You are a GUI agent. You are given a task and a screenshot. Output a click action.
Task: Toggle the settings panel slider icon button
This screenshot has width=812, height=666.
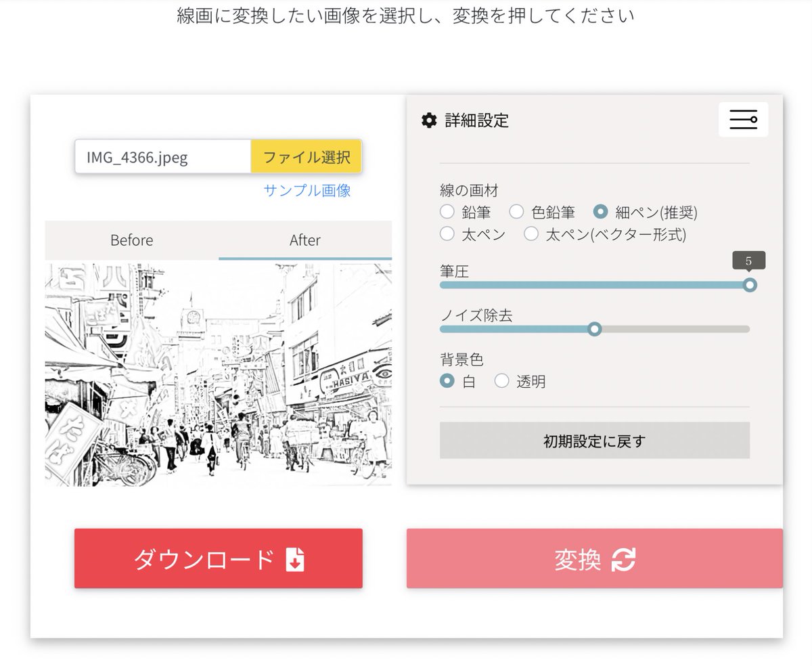(x=743, y=120)
